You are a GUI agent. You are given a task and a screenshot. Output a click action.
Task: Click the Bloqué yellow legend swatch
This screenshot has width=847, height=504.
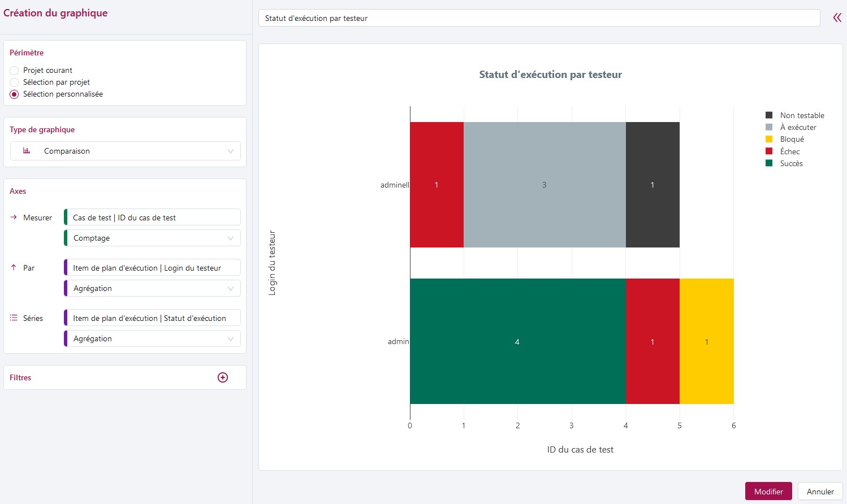(769, 139)
